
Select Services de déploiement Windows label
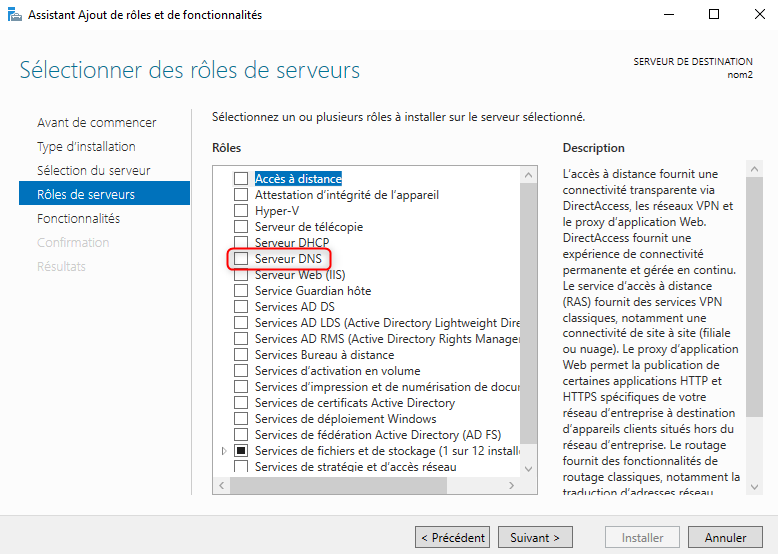point(346,419)
